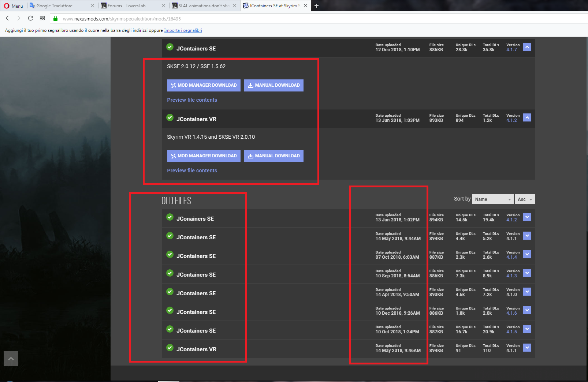
Task: Expand the old JConainers SE 4.1.2 entry
Action: click(x=527, y=217)
